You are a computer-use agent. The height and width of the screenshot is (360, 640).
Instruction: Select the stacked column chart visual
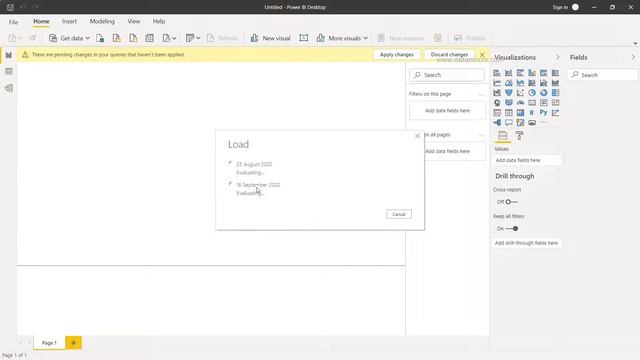click(x=509, y=73)
